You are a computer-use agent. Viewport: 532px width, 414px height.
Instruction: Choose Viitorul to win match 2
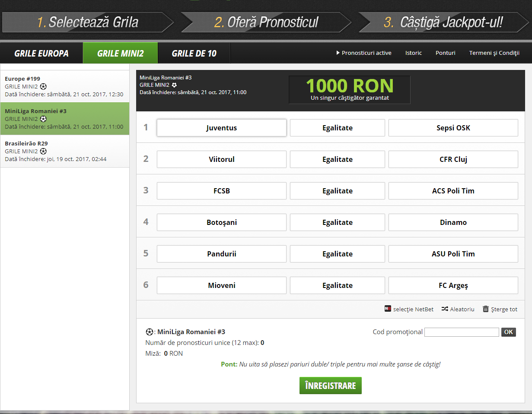(x=222, y=159)
